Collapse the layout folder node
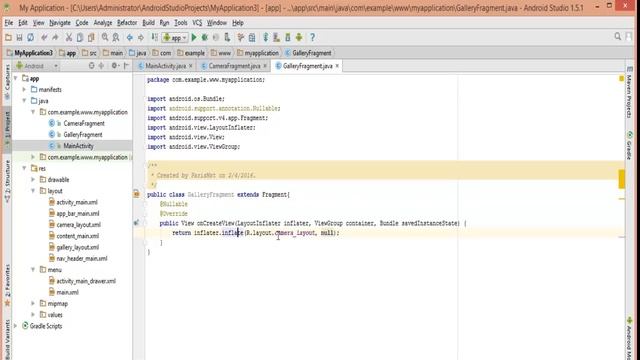Screen dimensions: 640x360 (33, 191)
